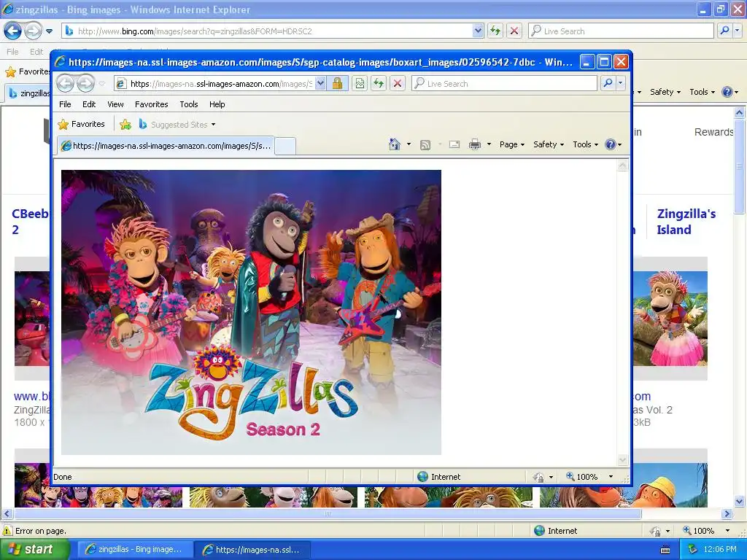Click the Compatibility View page icon
The image size is (747, 560).
click(360, 84)
